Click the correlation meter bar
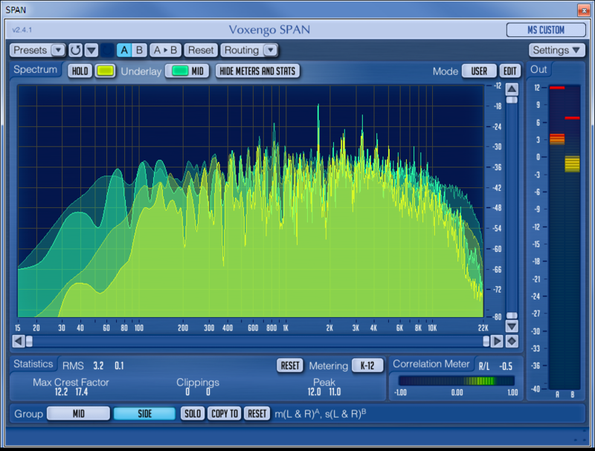This screenshot has width=595, height=451. click(x=456, y=380)
